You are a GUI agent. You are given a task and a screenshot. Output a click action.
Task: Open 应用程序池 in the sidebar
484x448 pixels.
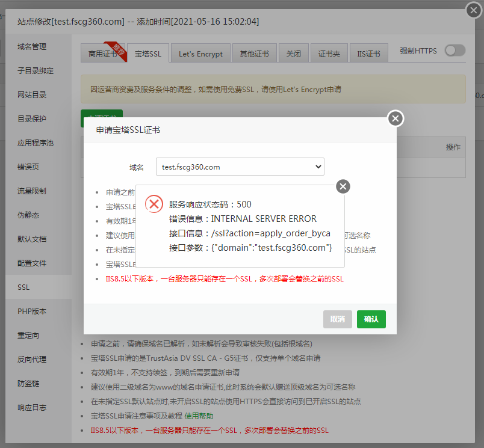39,143
